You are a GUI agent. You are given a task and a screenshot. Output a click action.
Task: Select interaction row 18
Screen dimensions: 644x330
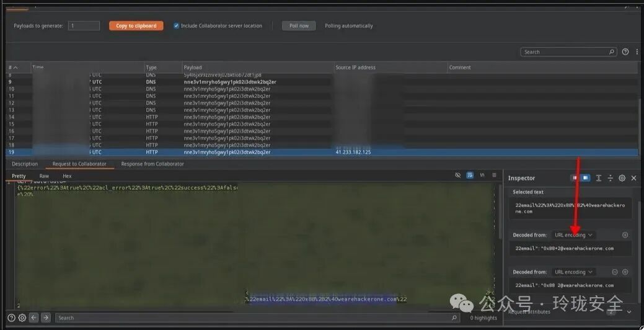pos(322,145)
